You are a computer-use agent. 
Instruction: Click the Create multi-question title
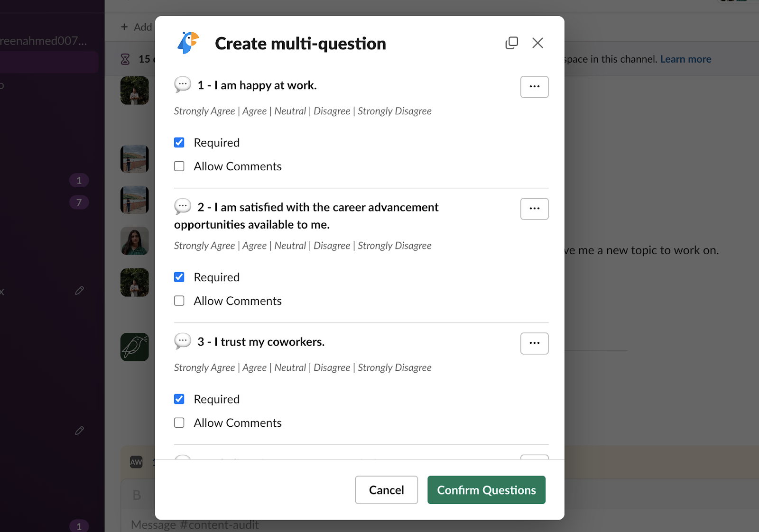pos(300,44)
